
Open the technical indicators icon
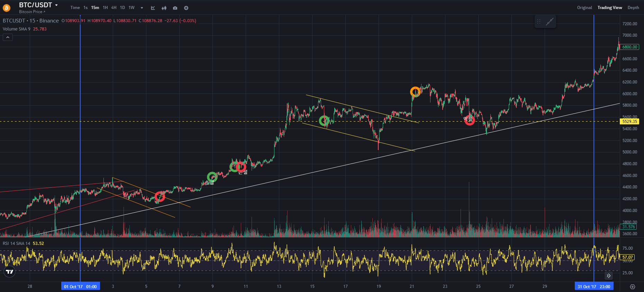pos(153,8)
